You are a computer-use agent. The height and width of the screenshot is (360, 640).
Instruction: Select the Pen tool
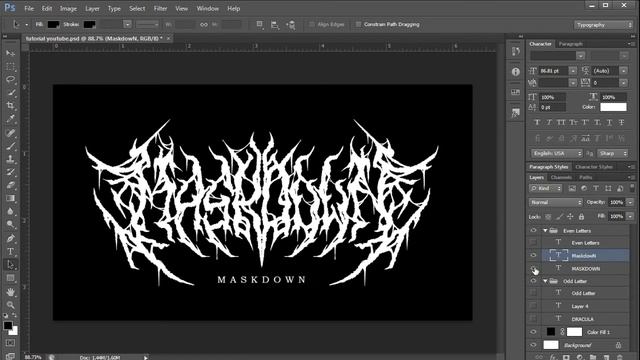(x=11, y=238)
